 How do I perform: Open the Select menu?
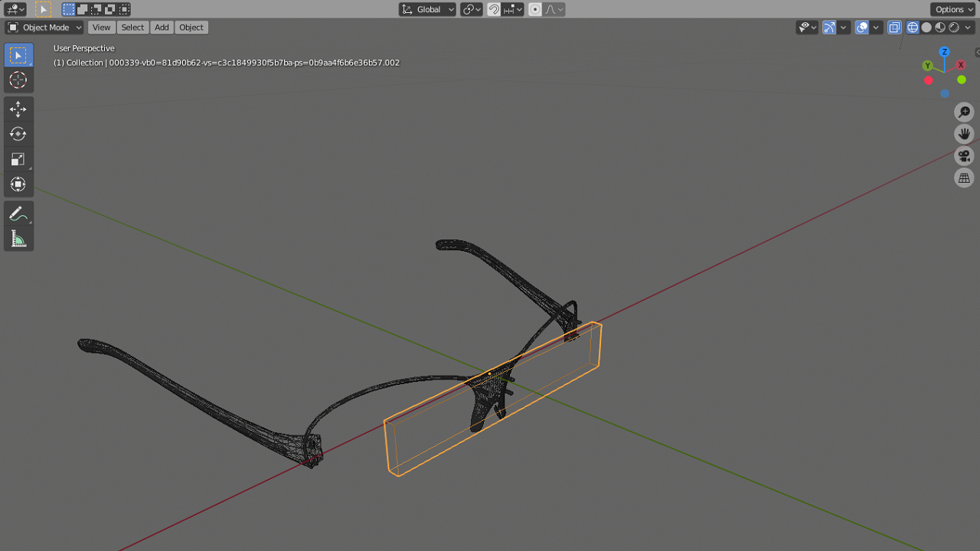click(x=132, y=28)
